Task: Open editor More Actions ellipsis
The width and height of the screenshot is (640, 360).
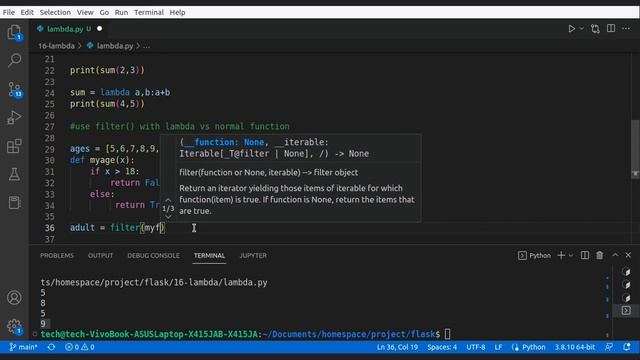Action: click(x=626, y=28)
